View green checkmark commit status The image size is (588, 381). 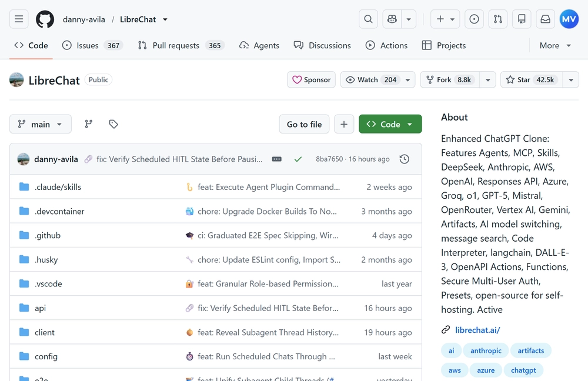point(298,159)
